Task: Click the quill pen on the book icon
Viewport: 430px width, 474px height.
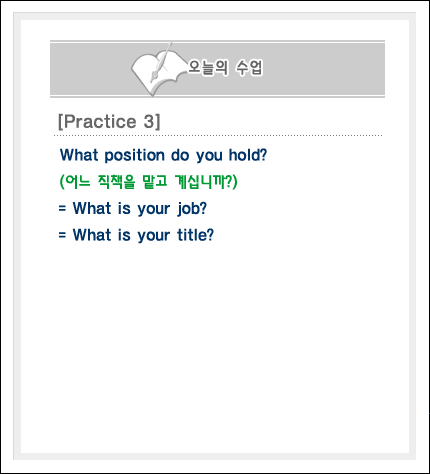Action: point(162,62)
